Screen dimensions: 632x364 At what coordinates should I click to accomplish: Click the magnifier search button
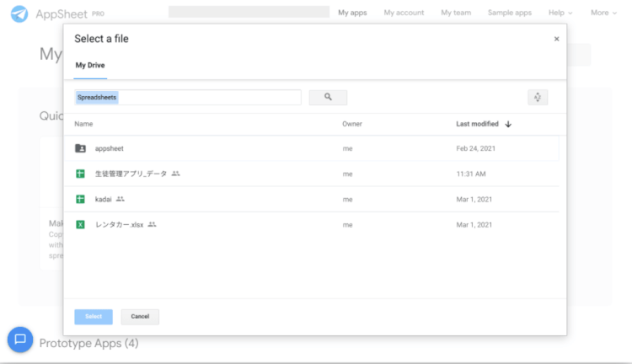pos(328,98)
